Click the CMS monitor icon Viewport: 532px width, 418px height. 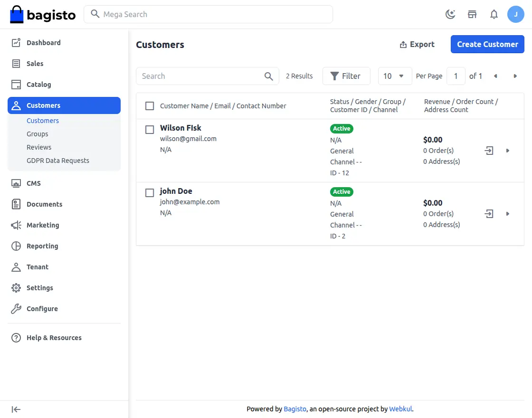[16, 183]
